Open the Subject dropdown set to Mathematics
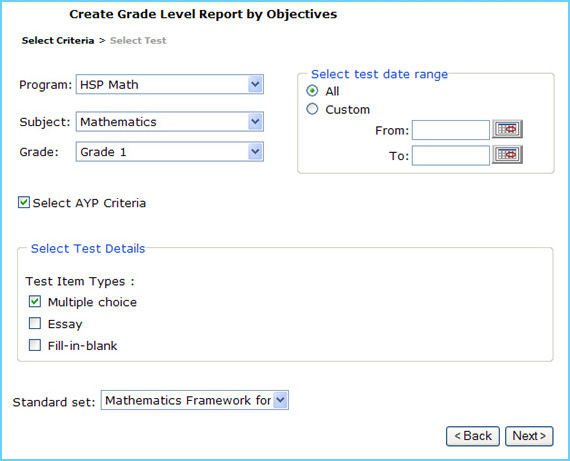The height and width of the screenshot is (461, 570). pos(170,121)
